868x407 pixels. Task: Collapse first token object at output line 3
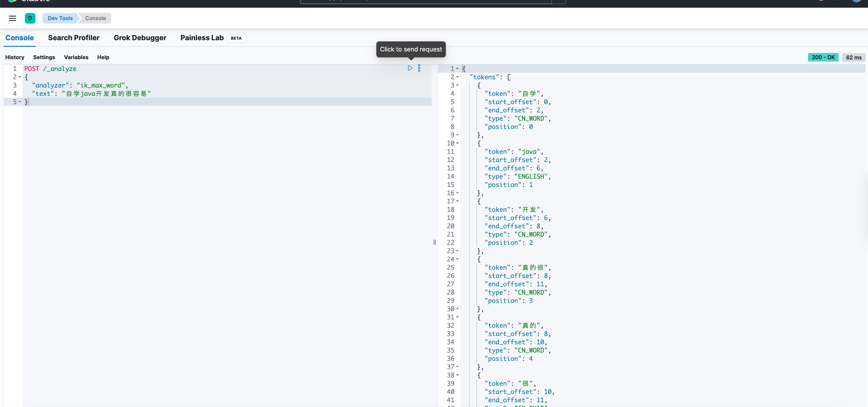457,85
